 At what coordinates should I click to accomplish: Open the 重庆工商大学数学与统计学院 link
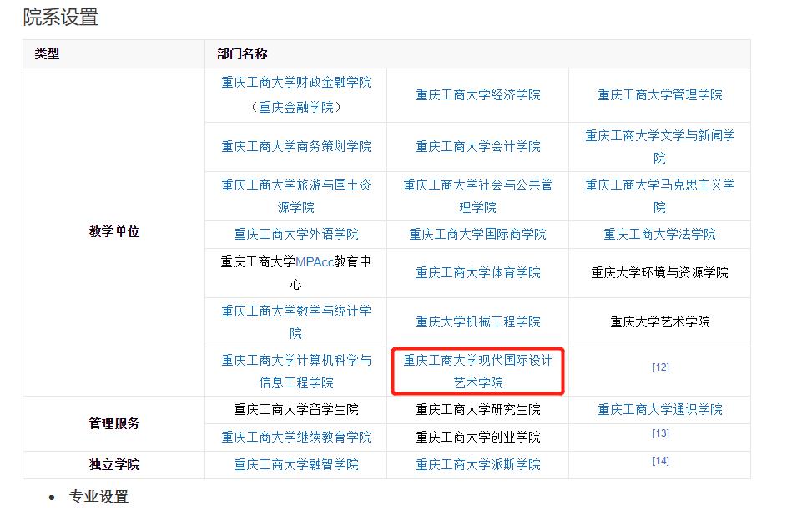[x=295, y=321]
